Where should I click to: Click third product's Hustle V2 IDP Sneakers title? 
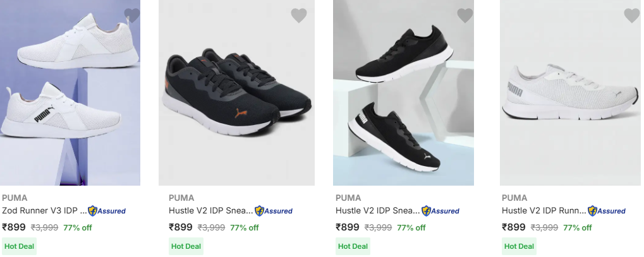pos(377,211)
